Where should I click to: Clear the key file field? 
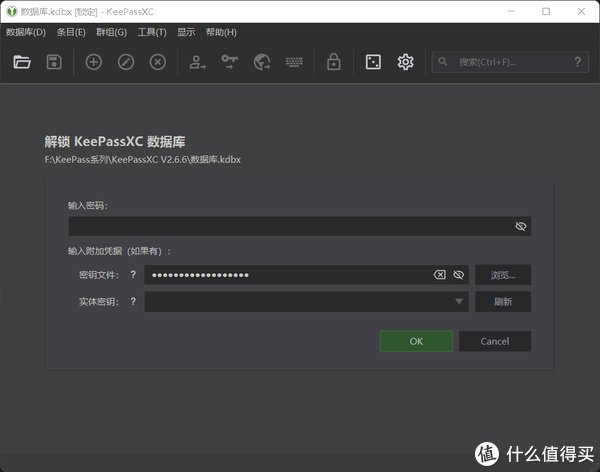(x=440, y=275)
